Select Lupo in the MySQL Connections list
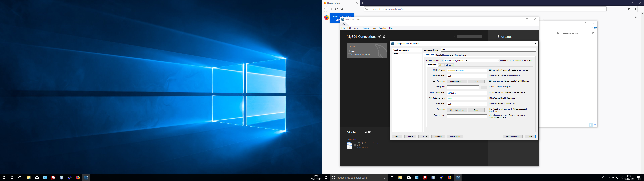Viewport: 644px width, 181px height. pyautogui.click(x=407, y=53)
